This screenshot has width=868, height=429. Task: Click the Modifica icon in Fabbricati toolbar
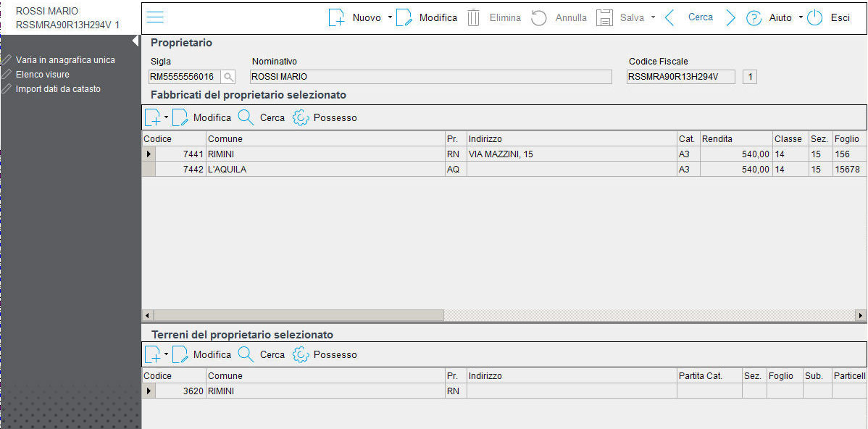[x=180, y=118]
